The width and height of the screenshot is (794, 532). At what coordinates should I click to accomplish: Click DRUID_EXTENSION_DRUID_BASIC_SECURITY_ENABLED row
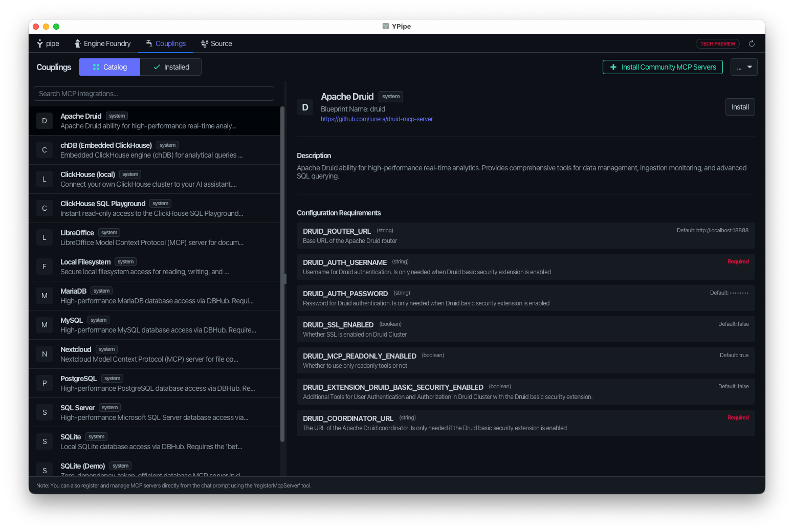click(x=525, y=391)
